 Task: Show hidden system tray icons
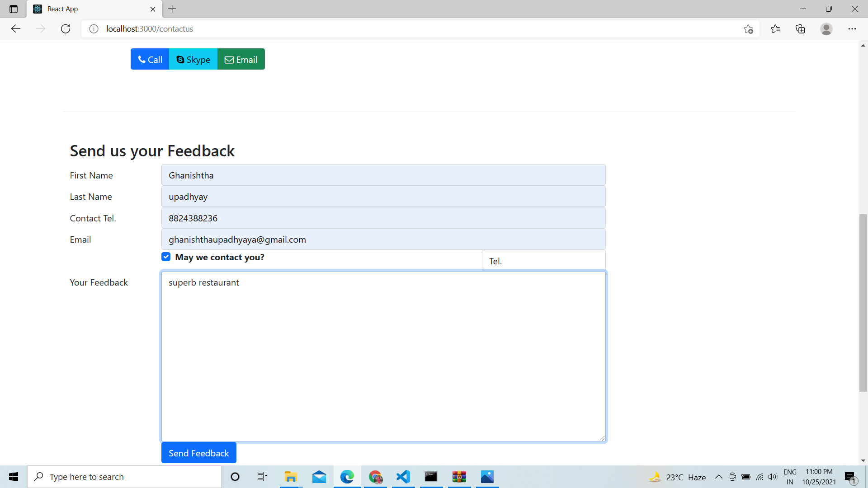718,477
